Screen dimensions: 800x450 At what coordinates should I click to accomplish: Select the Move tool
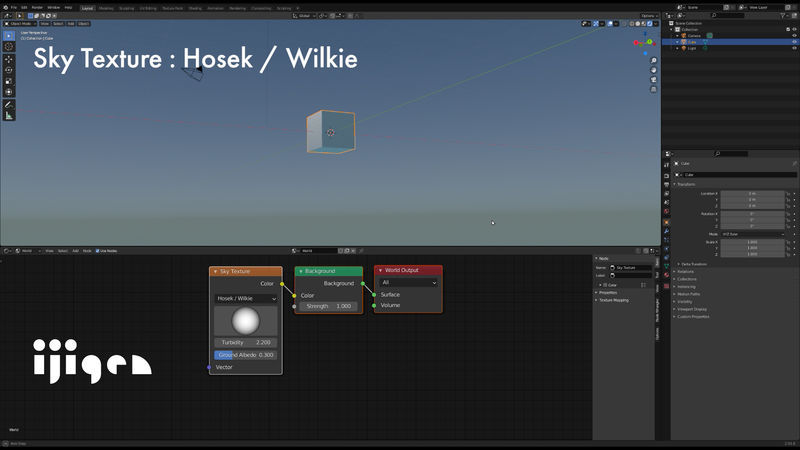point(9,59)
